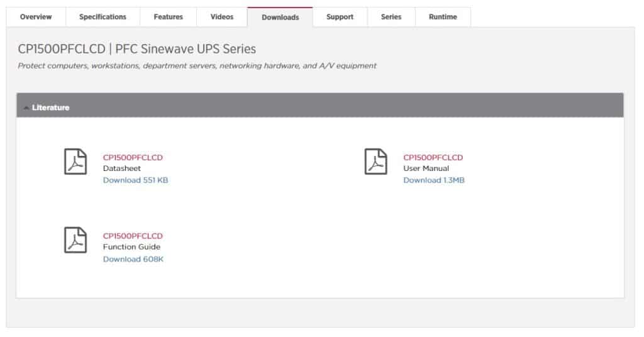Collapse the Literature section arrow

(26, 108)
